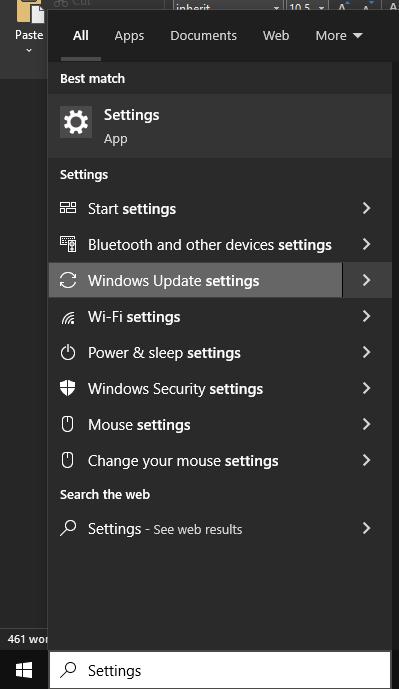Click the Power & sleep power icon
The width and height of the screenshot is (399, 689).
point(68,352)
